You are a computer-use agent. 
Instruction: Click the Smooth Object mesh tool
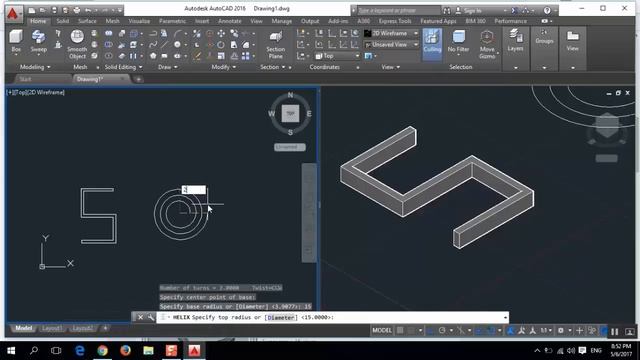click(x=77, y=44)
